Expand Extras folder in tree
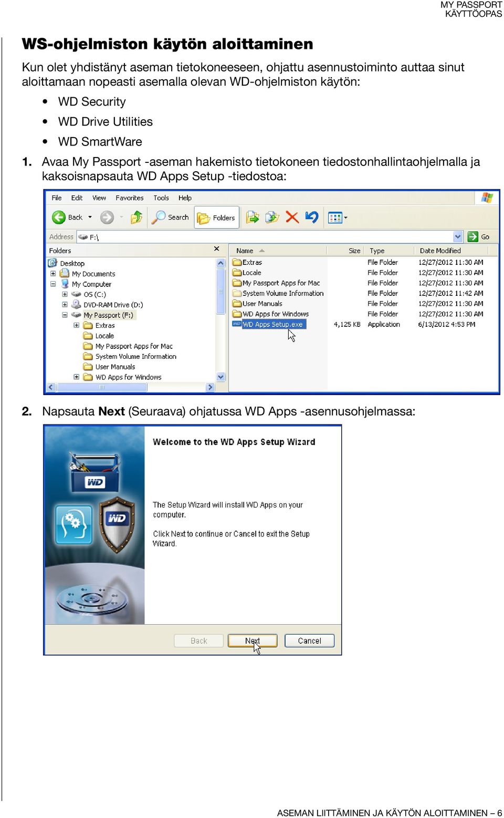Viewport: 504px width, 818px height. [x=77, y=325]
